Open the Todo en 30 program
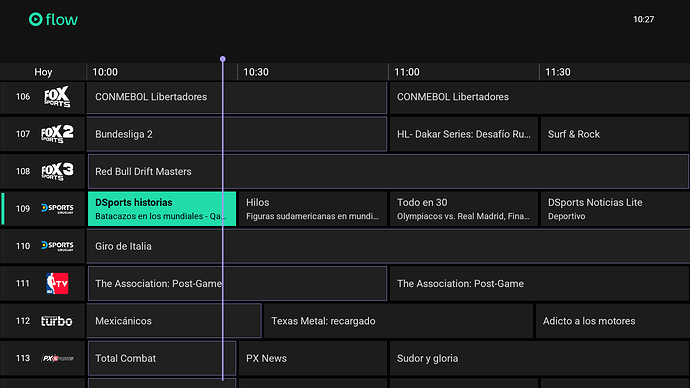The height and width of the screenshot is (388, 690). [x=464, y=209]
